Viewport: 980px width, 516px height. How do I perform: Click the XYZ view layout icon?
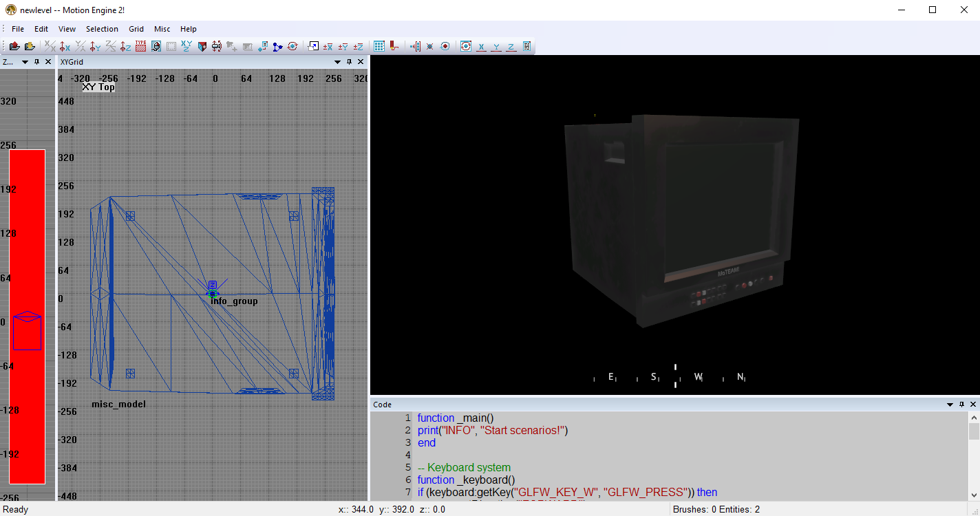click(187, 46)
